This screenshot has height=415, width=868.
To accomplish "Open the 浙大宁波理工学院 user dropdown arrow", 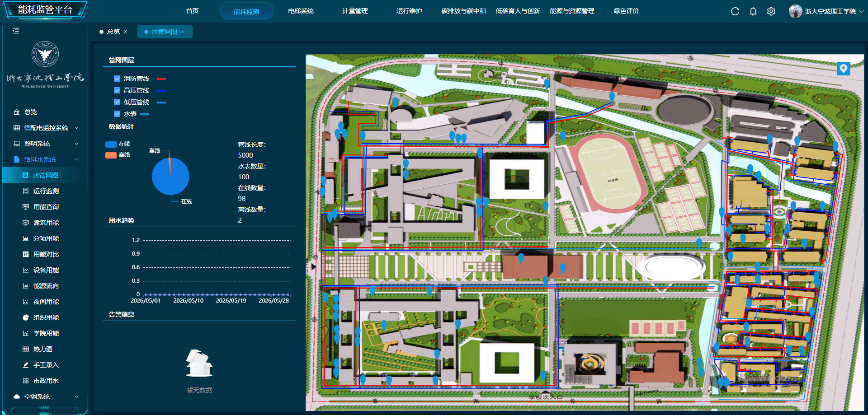I will point(861,11).
